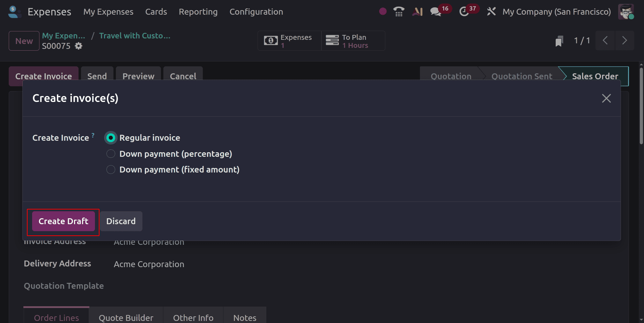Click the New record button
This screenshot has height=323, width=644.
(24, 41)
